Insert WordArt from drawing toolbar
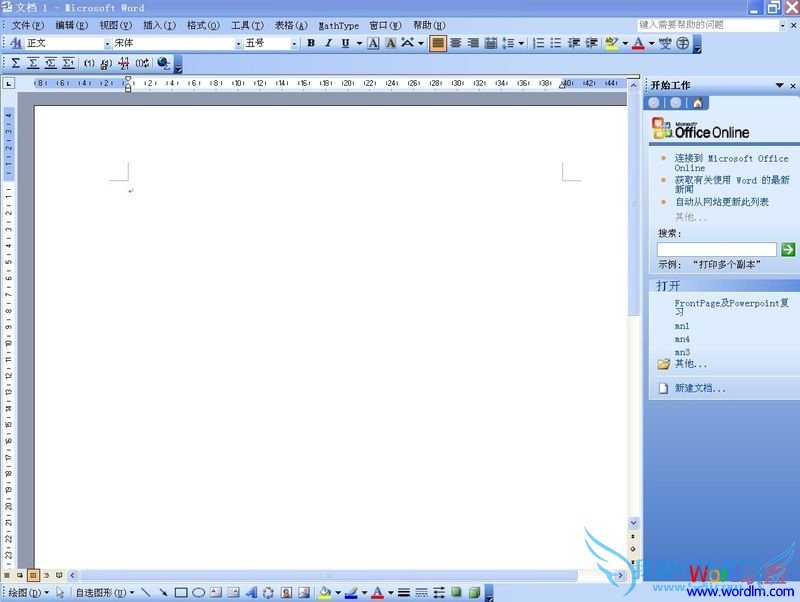Screen dimensions: 800x602 251,592
